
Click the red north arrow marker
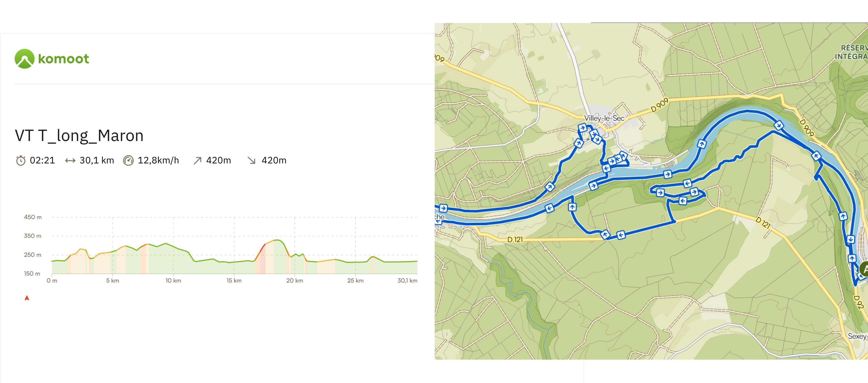pyautogui.click(x=27, y=298)
